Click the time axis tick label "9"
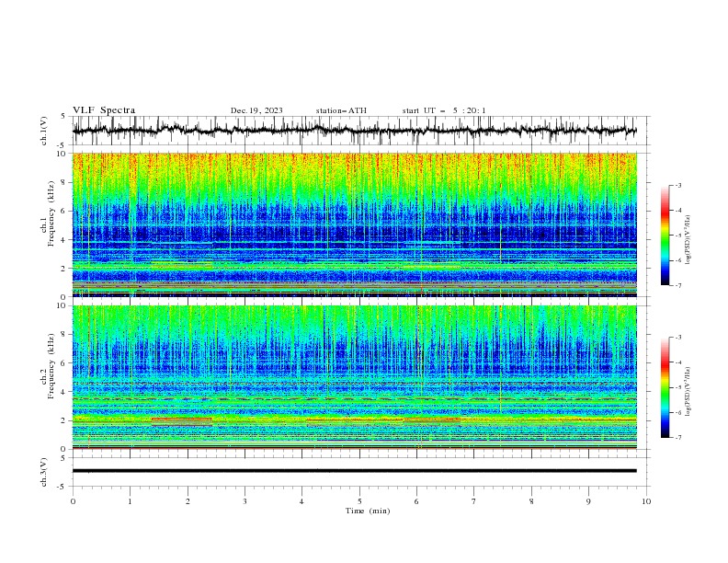Image resolution: width=728 pixels, height=563 pixels. (x=588, y=501)
